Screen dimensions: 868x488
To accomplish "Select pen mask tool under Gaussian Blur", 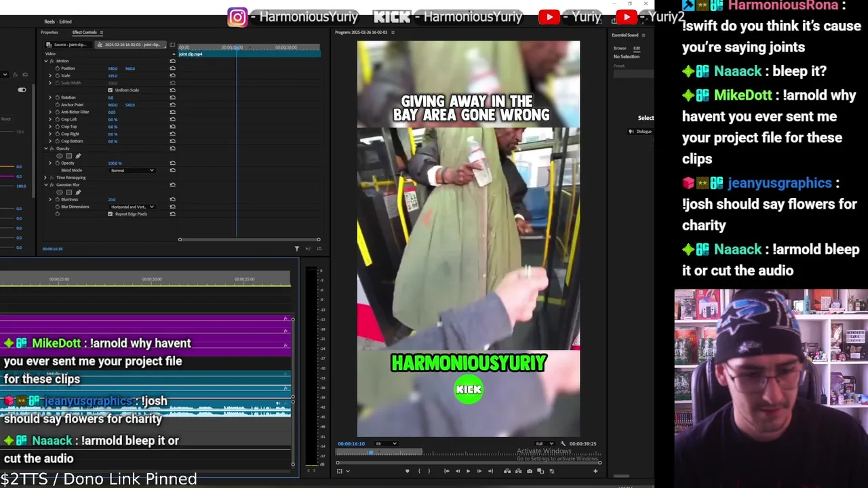I will click(78, 192).
